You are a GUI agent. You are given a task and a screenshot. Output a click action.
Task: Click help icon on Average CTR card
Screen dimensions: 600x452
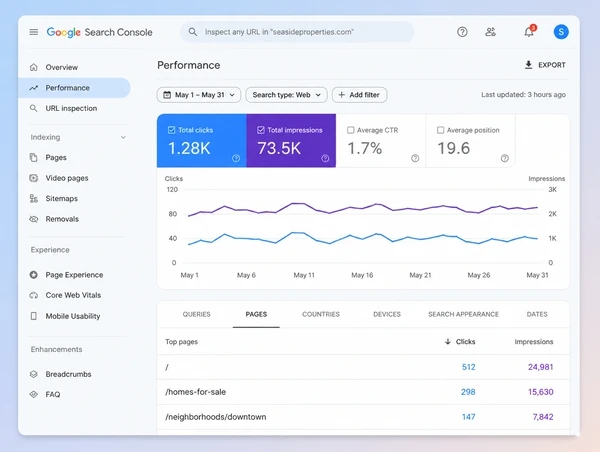coord(415,158)
